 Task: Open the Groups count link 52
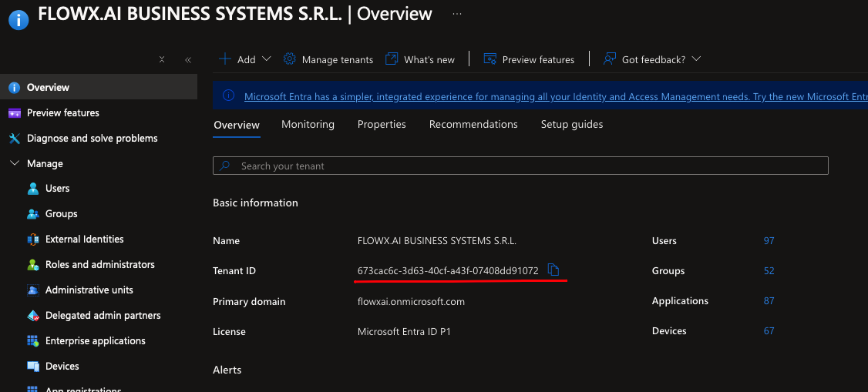pos(769,271)
